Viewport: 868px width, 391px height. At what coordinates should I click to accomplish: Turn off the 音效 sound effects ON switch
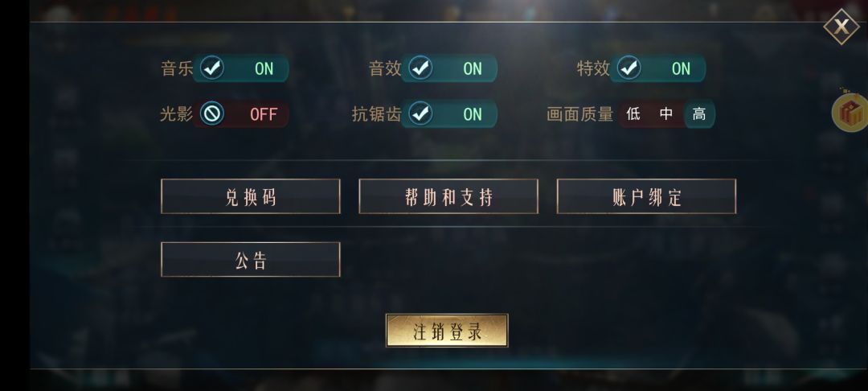[472, 68]
